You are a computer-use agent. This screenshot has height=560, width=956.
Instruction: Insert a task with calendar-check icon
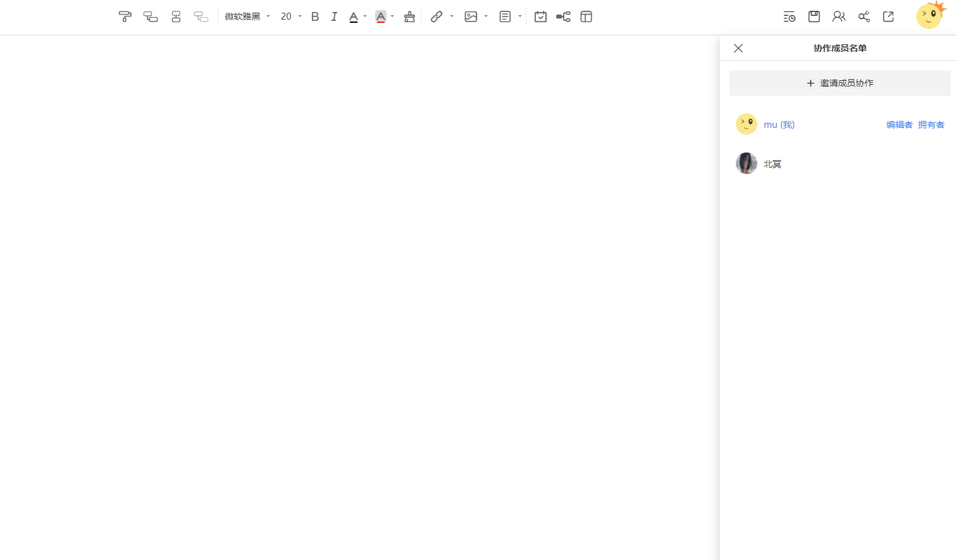(x=540, y=17)
